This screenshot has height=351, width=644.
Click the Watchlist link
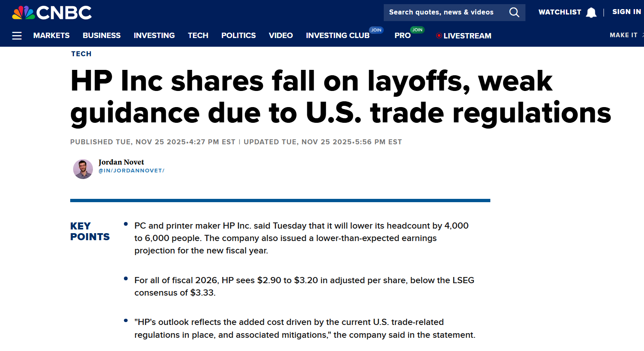[x=559, y=12]
